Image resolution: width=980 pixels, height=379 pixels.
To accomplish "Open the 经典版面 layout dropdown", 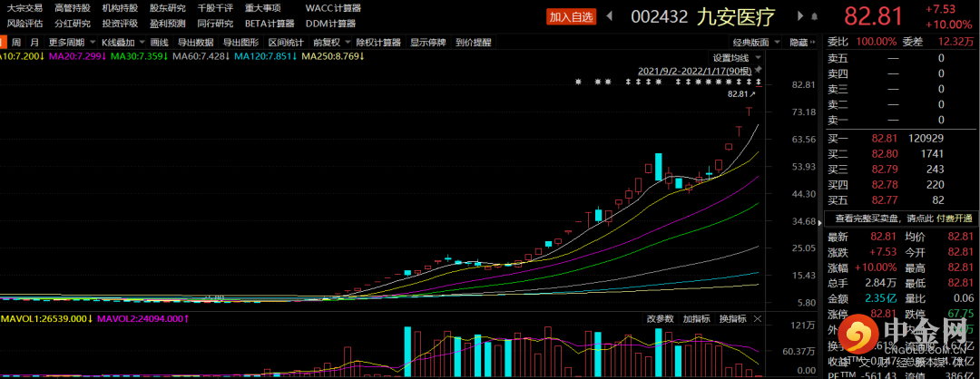I will 754,43.
